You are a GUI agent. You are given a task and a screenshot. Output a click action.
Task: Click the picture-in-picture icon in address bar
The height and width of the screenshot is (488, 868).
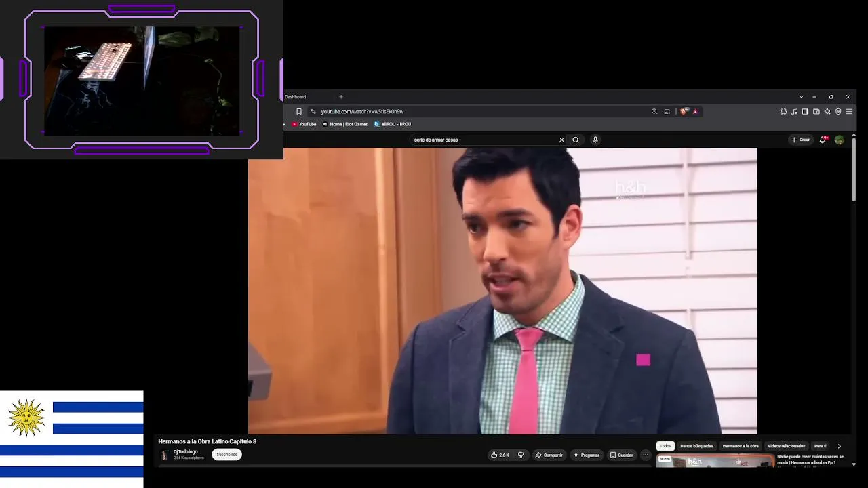click(667, 111)
